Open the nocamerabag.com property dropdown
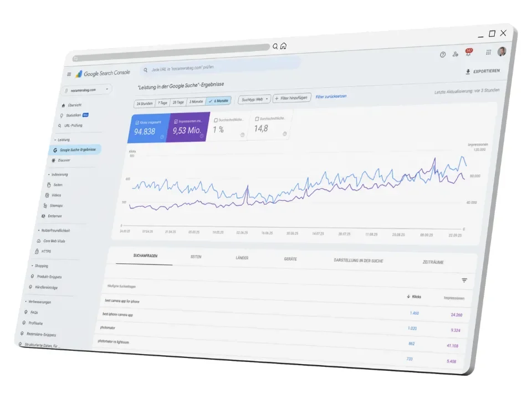Viewport: 532px width, 399px height. (x=87, y=90)
